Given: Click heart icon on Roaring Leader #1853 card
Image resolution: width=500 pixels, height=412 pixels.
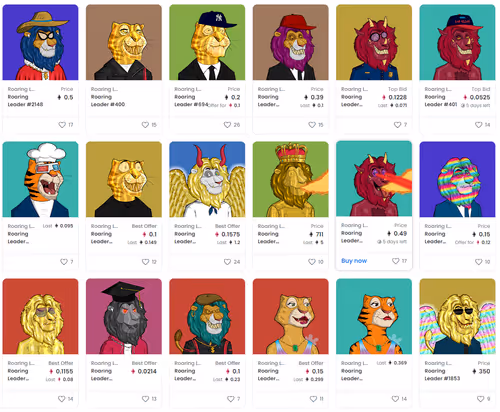Looking at the screenshot, I should point(480,399).
